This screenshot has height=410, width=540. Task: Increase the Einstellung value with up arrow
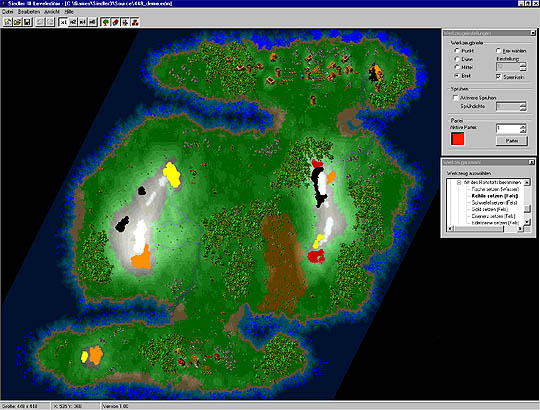pyautogui.click(x=523, y=65)
